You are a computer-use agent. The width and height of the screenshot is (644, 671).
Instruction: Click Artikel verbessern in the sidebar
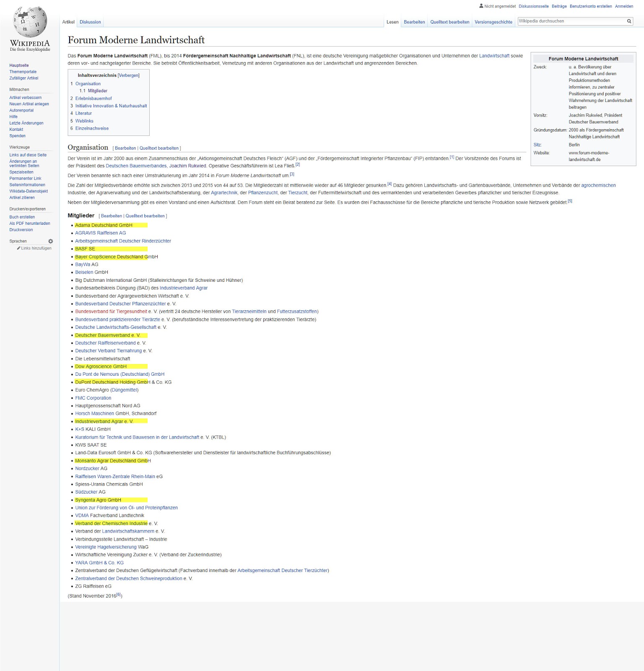pos(26,98)
